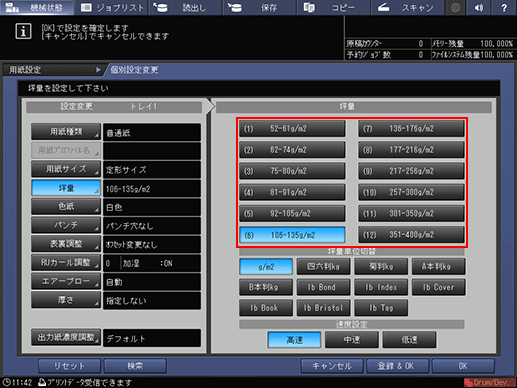Click the デフォルト density value field
Viewport: 517px width, 388px height.
coord(152,338)
